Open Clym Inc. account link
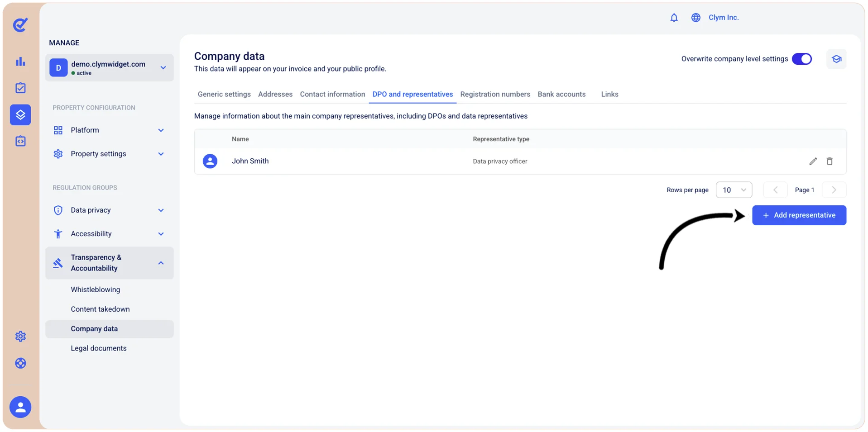The width and height of the screenshot is (868, 432). coord(723,18)
